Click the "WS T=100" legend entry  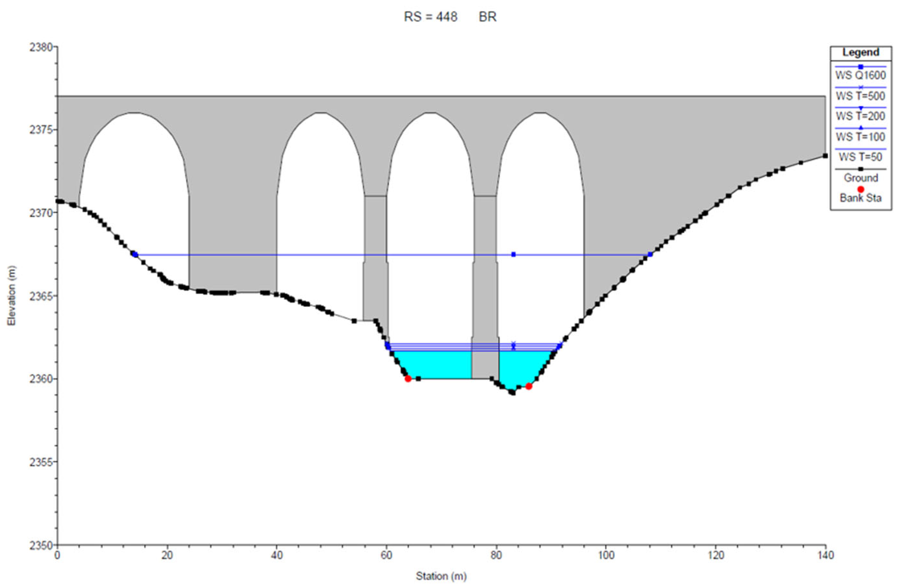(860, 136)
